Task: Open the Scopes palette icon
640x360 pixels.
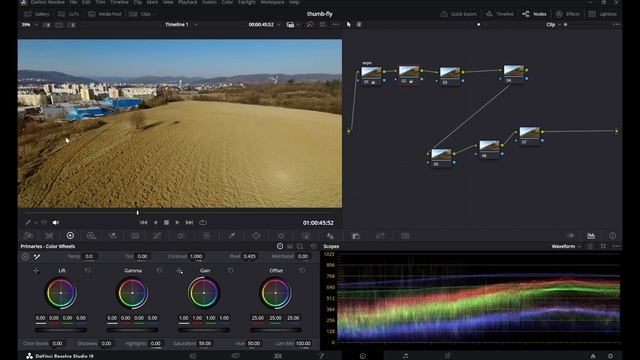Action: pyautogui.click(x=591, y=236)
